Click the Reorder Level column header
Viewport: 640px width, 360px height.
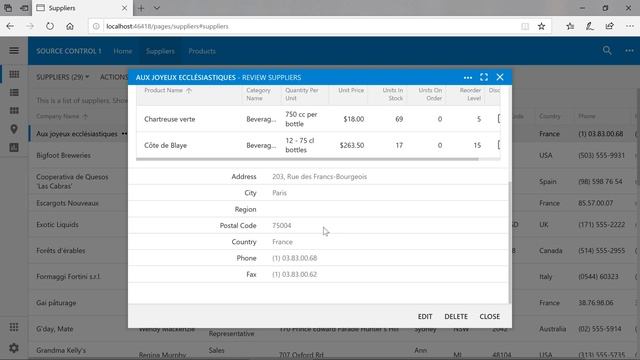tap(470, 94)
